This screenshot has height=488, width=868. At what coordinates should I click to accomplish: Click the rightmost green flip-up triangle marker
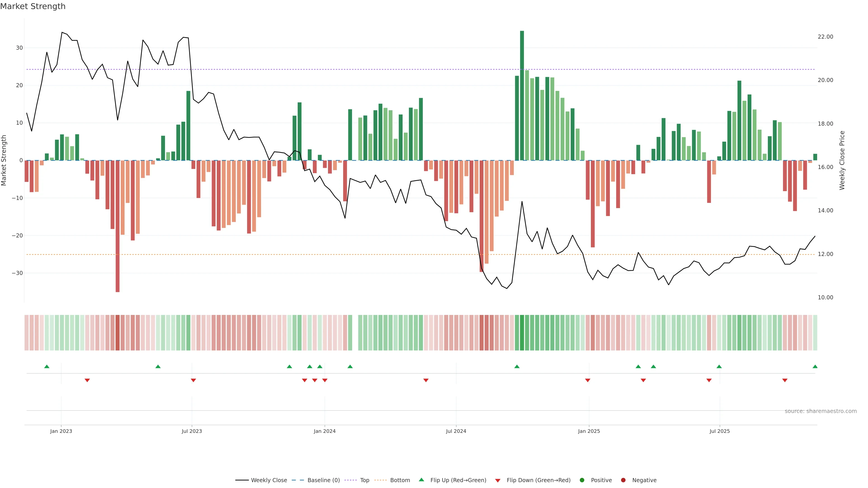point(815,366)
